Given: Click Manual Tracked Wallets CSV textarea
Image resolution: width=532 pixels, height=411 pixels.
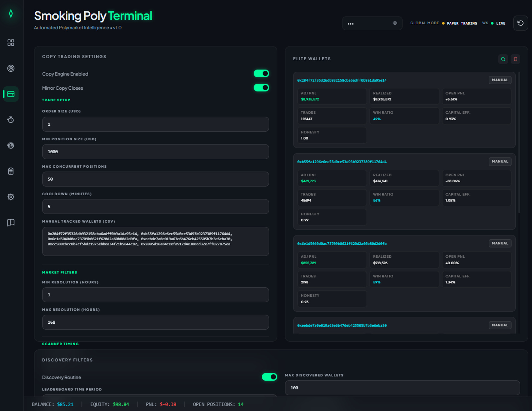Looking at the screenshot, I should coord(155,241).
